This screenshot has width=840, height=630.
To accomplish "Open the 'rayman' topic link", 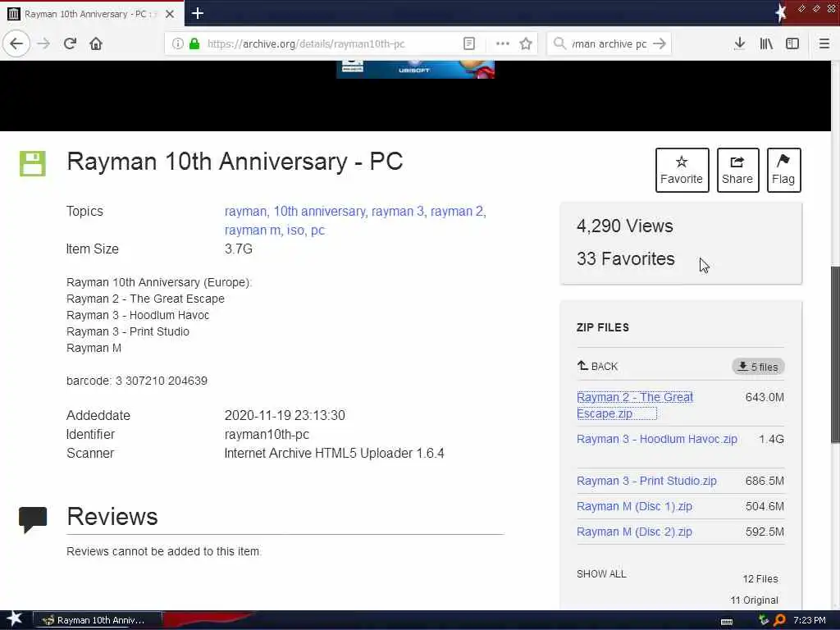I will pos(245,211).
